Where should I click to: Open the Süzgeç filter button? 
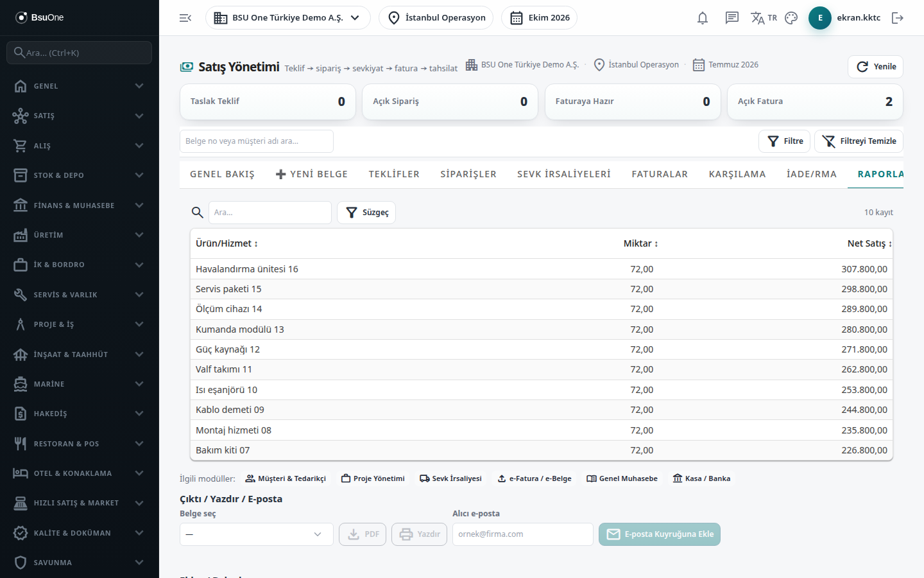(366, 213)
